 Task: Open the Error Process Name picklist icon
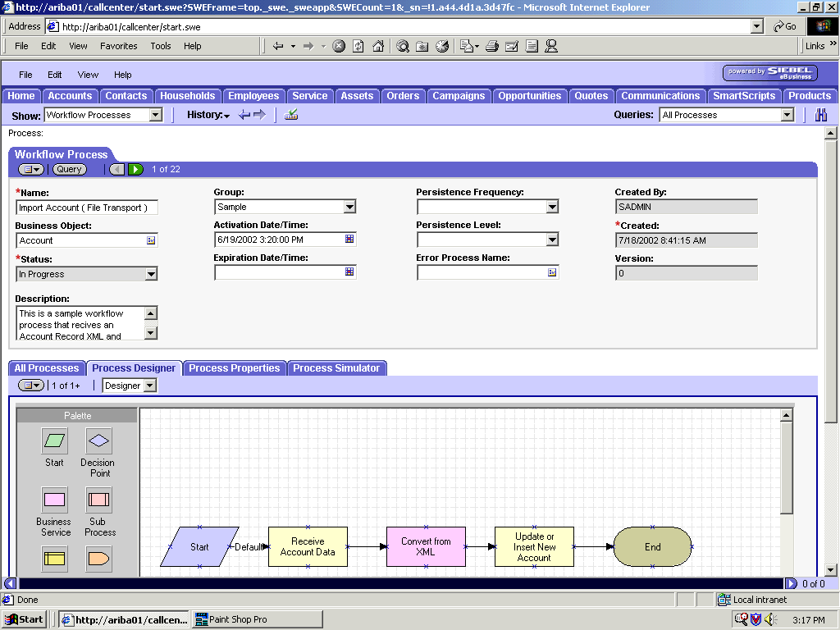[x=553, y=273]
